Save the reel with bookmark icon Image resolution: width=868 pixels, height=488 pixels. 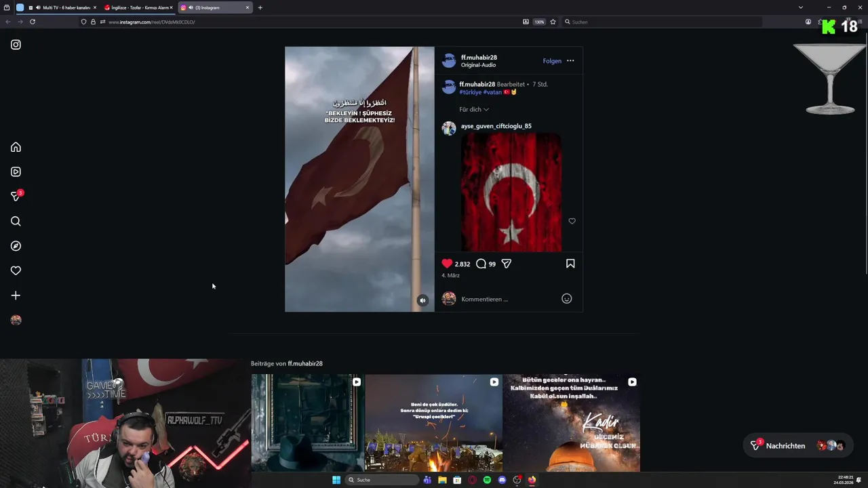[x=570, y=264]
